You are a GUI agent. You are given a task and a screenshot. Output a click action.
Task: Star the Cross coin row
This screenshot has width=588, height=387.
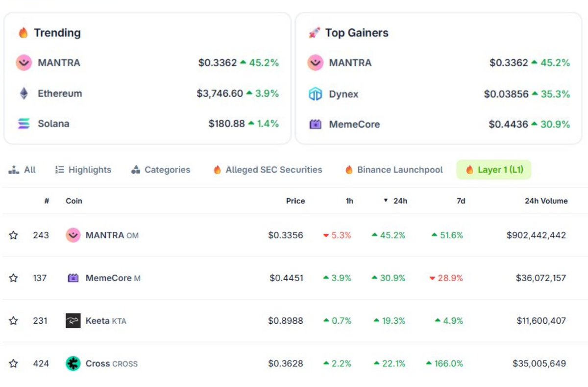(13, 363)
